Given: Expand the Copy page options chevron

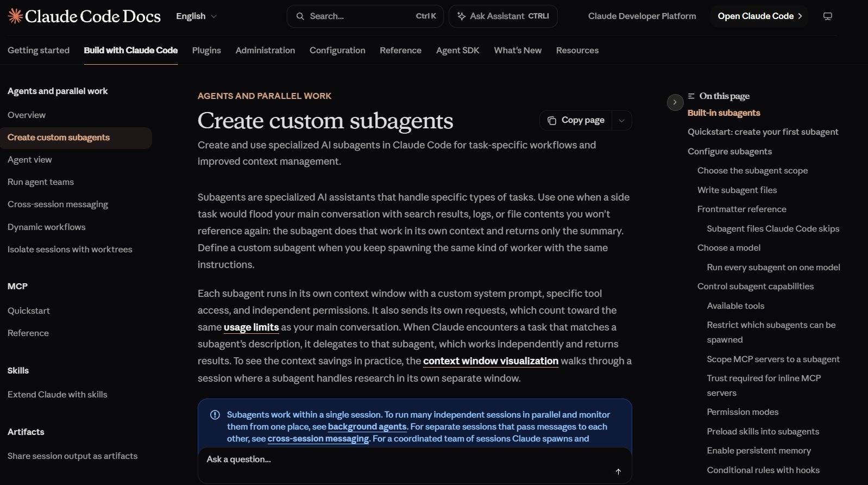Looking at the screenshot, I should (x=622, y=120).
